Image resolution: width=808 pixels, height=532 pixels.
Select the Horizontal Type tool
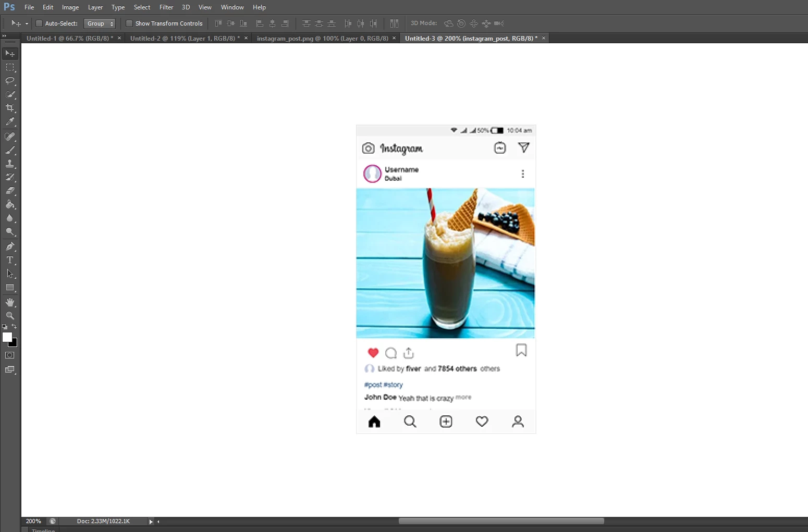[x=10, y=260]
